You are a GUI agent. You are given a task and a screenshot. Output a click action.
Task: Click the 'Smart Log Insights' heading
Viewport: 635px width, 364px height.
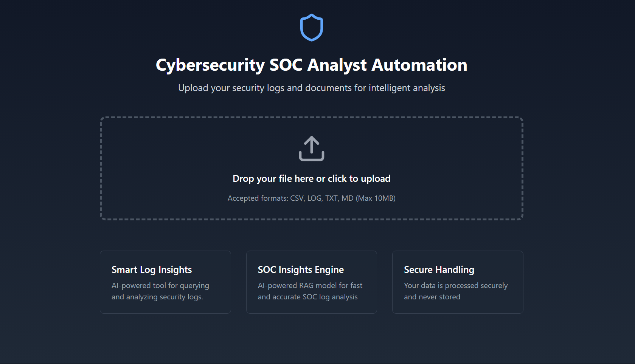(x=151, y=270)
